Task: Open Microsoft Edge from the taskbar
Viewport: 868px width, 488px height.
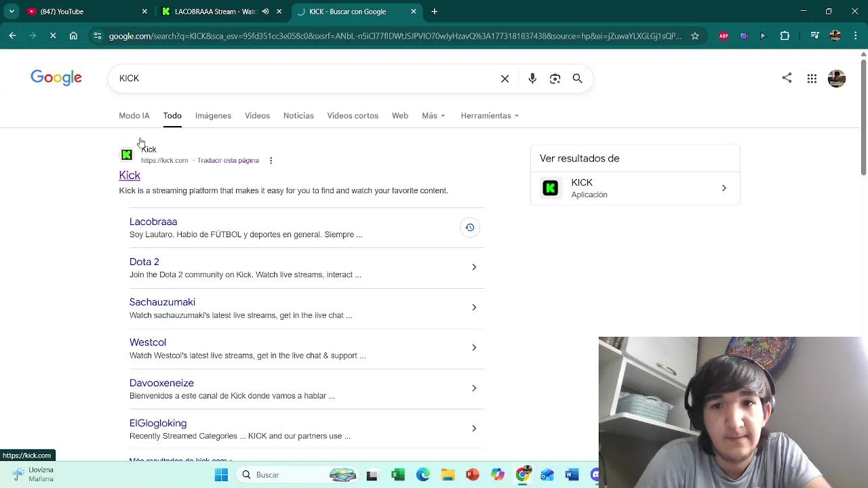Action: [423, 475]
